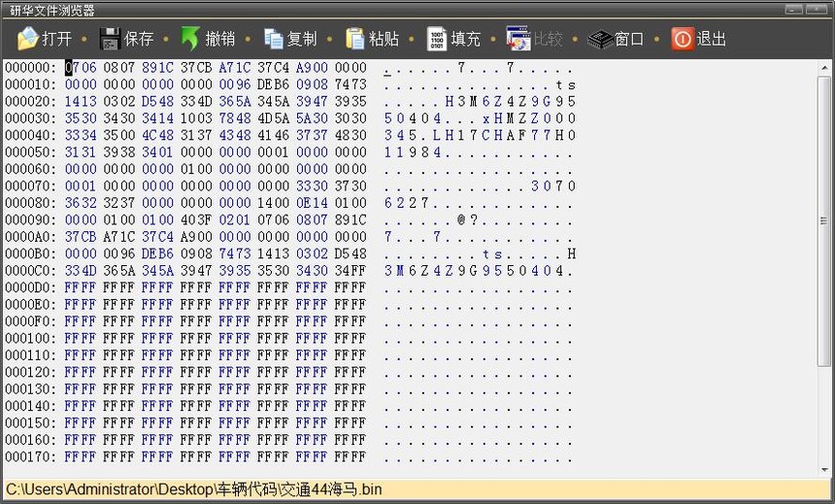This screenshot has height=504, width=835.
Task: Click the 研华文件浏览器 window title
Action: pyautogui.click(x=52, y=10)
